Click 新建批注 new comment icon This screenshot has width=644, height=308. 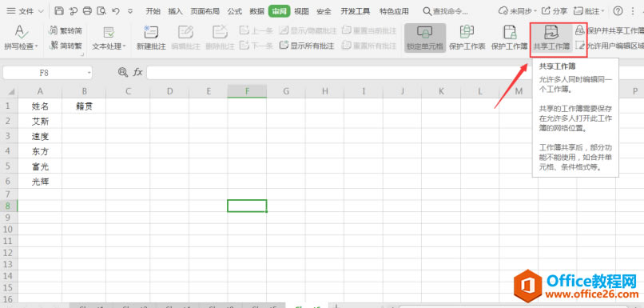point(151,32)
